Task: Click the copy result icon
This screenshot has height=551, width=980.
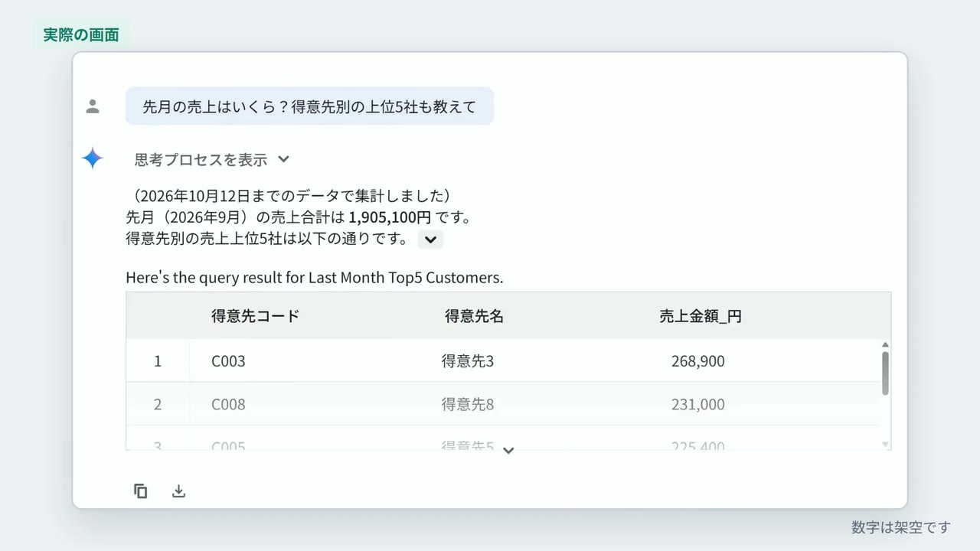Action: click(x=140, y=491)
